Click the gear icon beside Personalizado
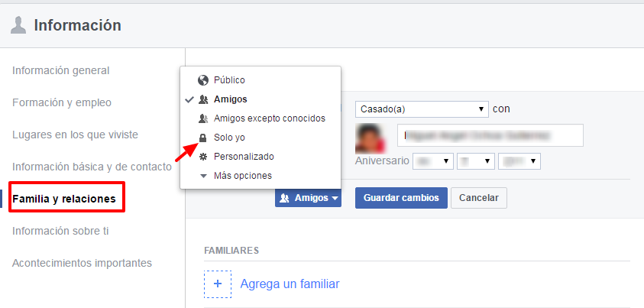This screenshot has width=644, height=308. [x=202, y=157]
